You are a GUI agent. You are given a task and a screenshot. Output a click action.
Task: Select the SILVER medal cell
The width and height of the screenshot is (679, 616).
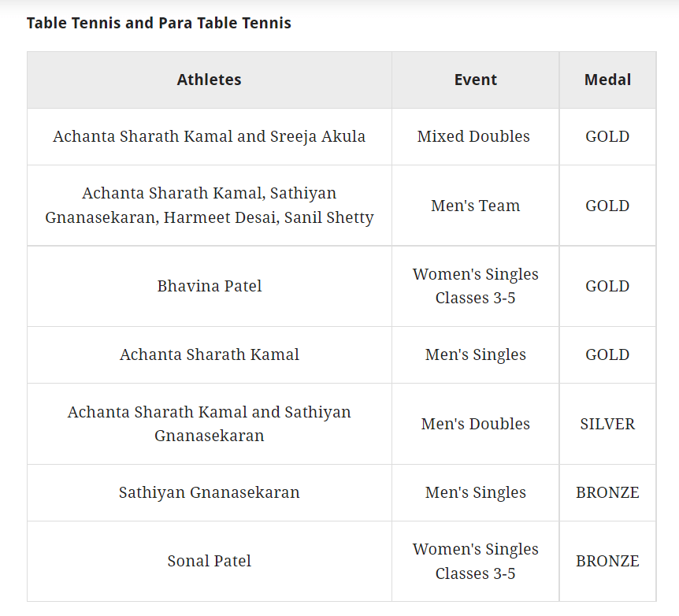(x=607, y=424)
